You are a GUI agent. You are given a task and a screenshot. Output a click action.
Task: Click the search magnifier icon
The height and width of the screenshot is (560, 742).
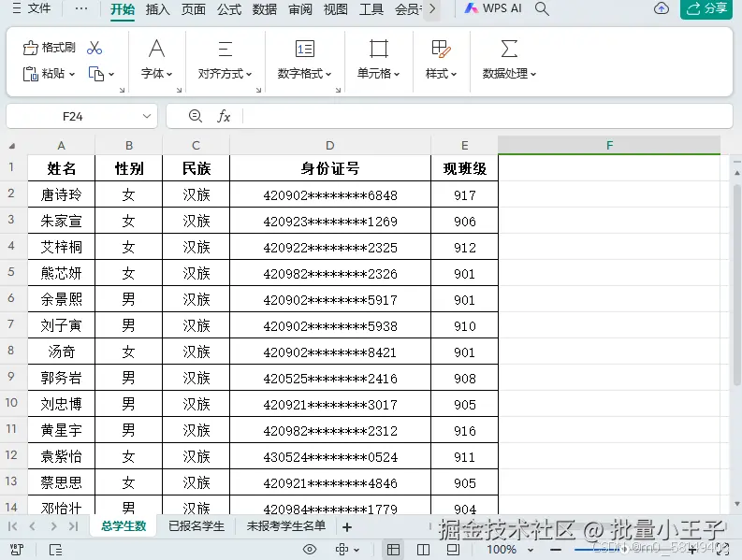tap(542, 8)
